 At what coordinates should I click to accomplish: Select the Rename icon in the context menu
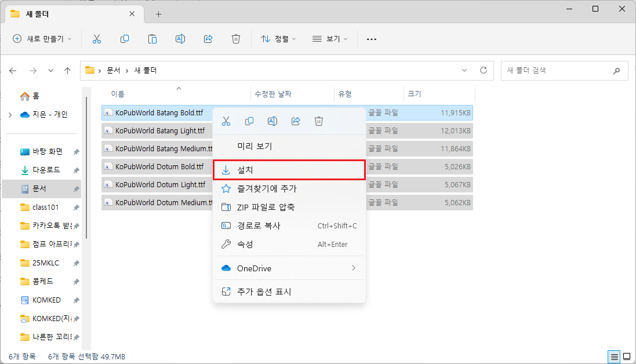coord(272,121)
